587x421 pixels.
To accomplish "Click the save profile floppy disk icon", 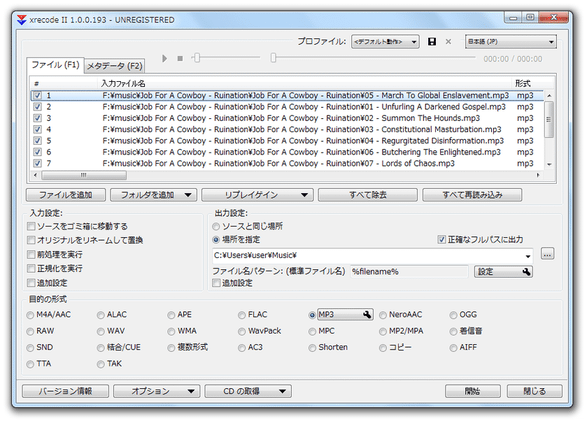I will [432, 42].
